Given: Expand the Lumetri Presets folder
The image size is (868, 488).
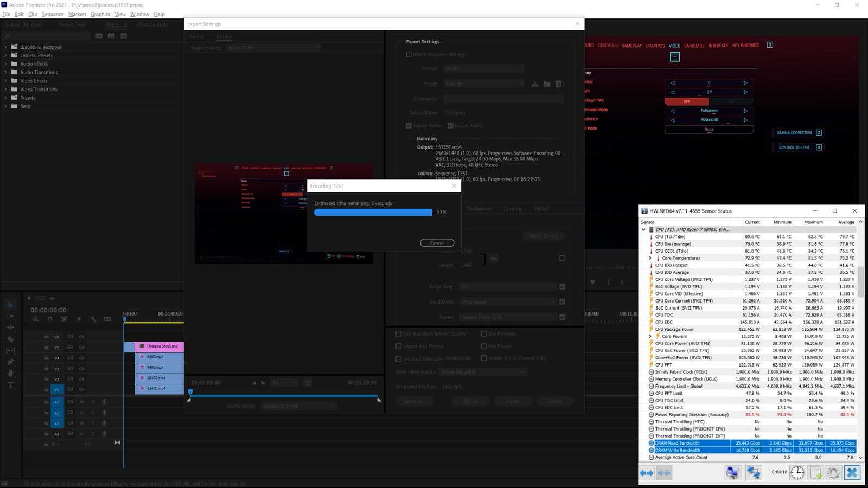Looking at the screenshot, I should click(5, 55).
